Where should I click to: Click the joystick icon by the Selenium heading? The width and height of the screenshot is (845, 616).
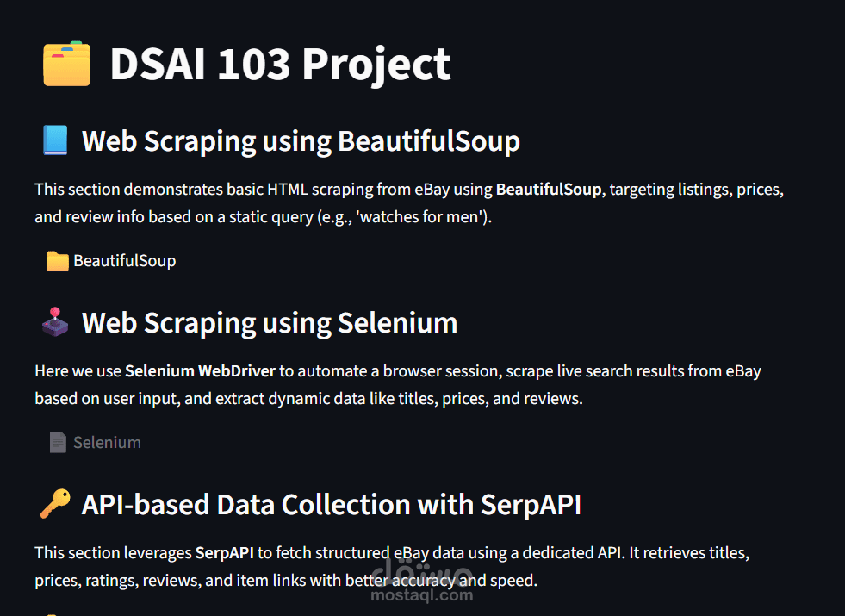54,322
